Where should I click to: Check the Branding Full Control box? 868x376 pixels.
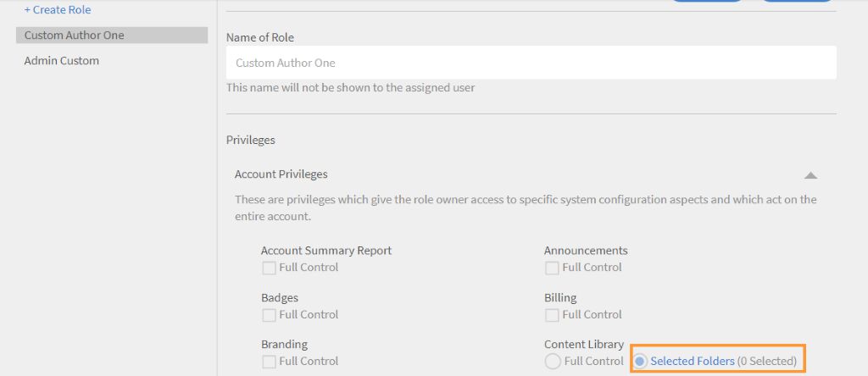point(269,362)
